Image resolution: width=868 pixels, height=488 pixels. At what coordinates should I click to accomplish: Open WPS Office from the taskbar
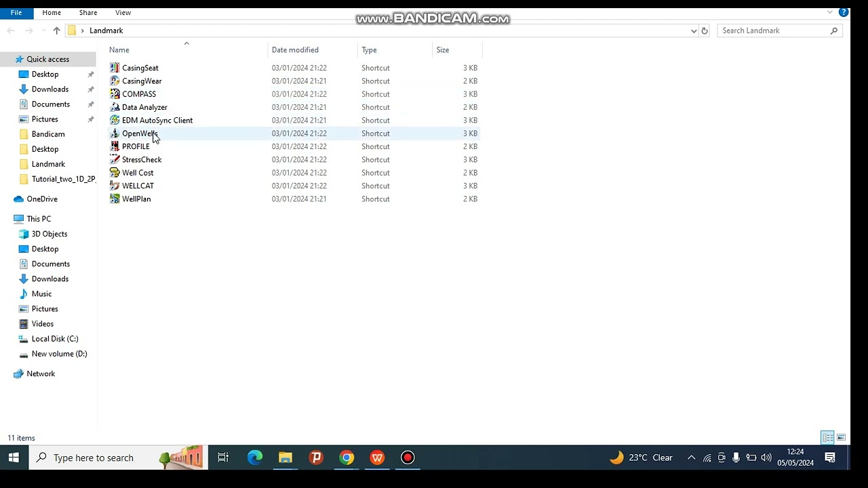pyautogui.click(x=377, y=457)
